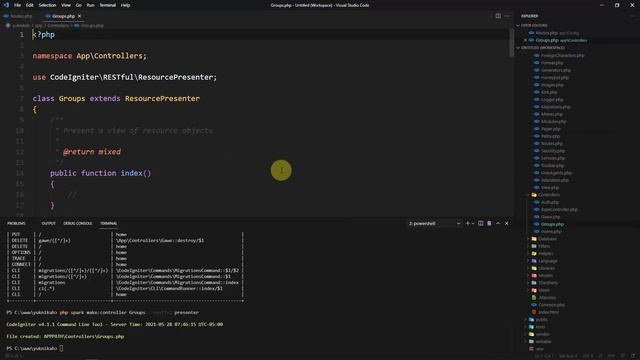640x360 pixels.
Task: Open Format.php file in explorer
Action: pyautogui.click(x=552, y=63)
